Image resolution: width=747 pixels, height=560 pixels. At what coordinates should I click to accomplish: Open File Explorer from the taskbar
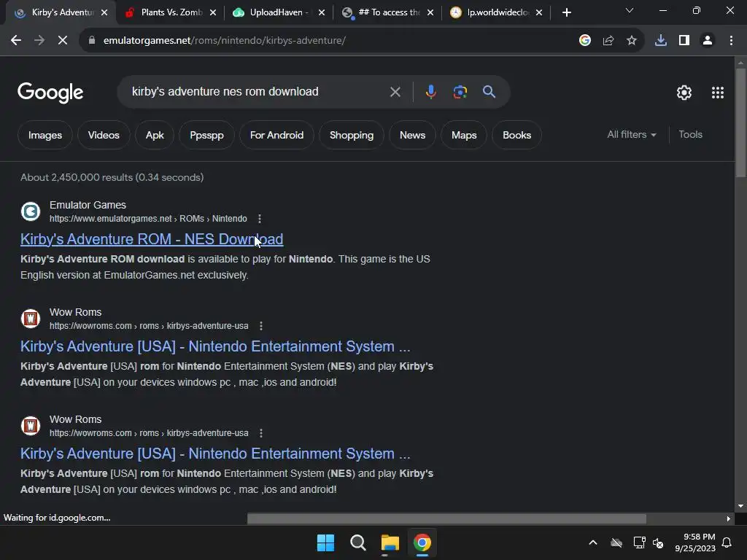click(390, 542)
